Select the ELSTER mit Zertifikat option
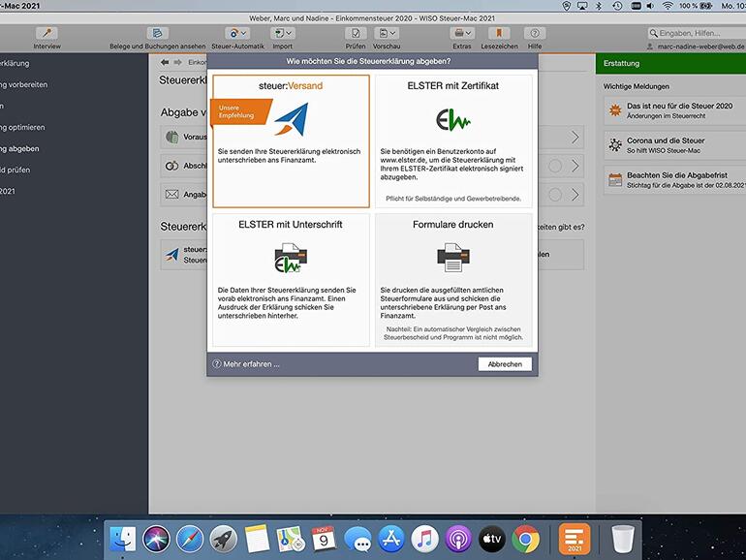 (453, 140)
